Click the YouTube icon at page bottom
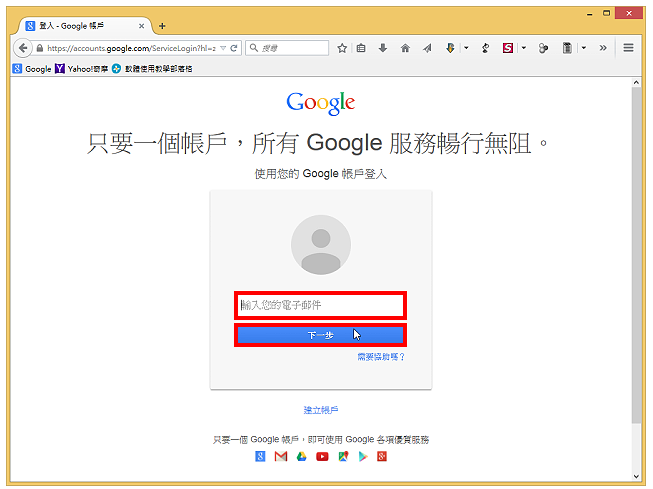653x489 pixels. pos(322,457)
